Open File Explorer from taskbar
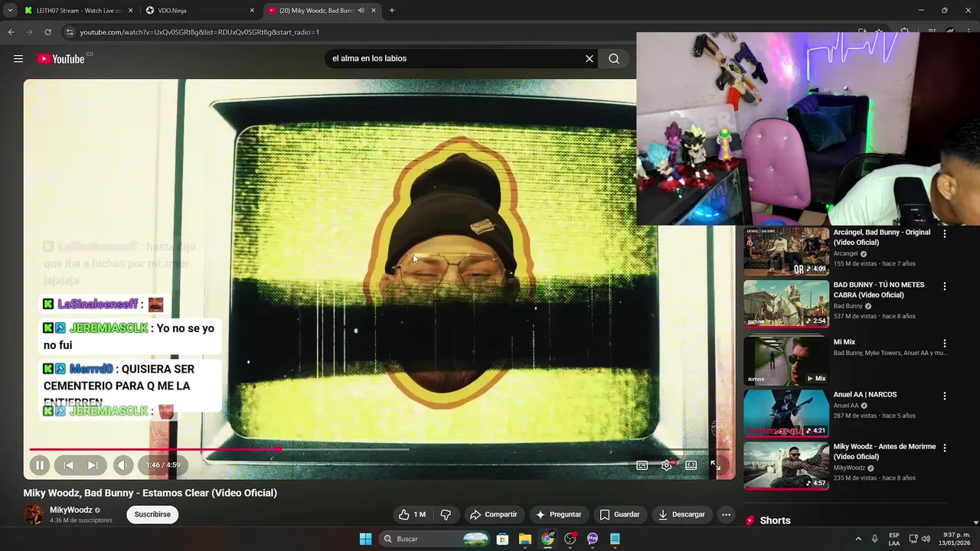 click(525, 539)
